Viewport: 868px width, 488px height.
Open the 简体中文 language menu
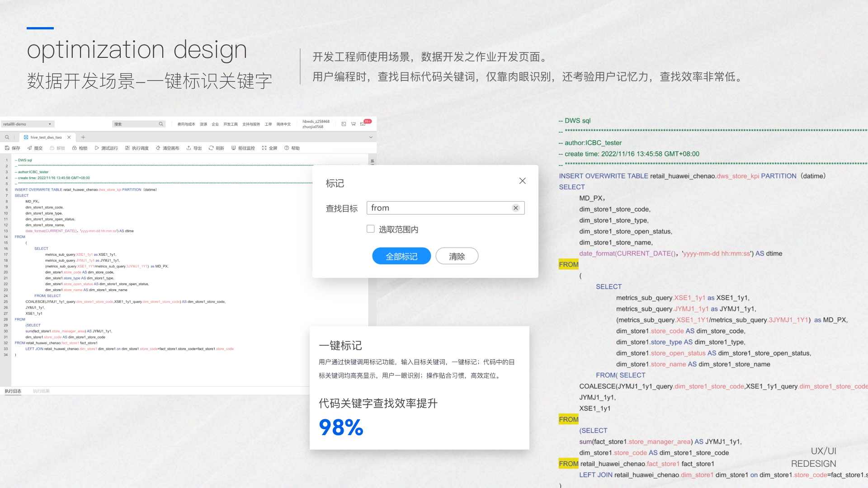283,124
